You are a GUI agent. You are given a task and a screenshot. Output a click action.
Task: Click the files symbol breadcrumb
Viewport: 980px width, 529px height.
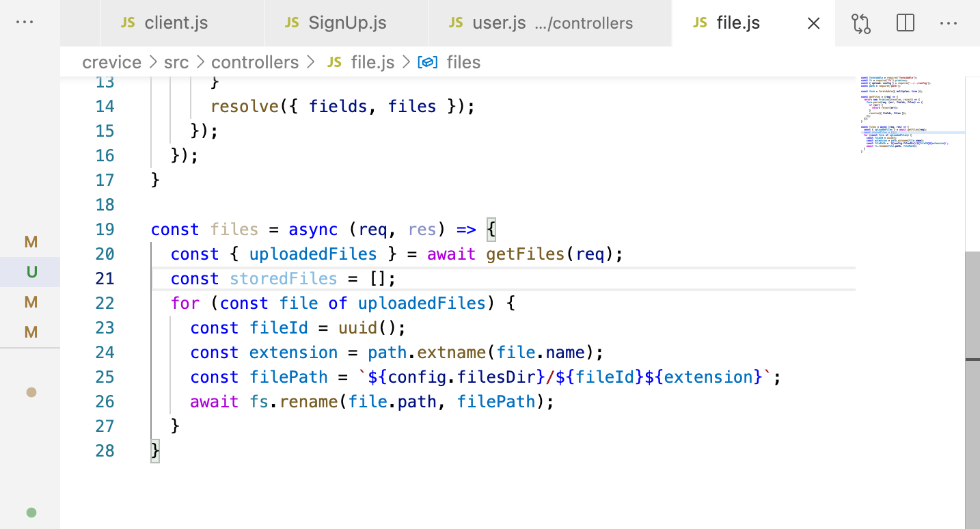(x=463, y=62)
